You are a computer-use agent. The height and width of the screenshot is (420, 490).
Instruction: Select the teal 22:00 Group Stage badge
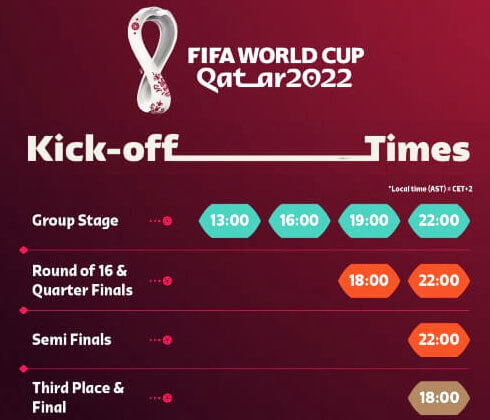point(439,221)
